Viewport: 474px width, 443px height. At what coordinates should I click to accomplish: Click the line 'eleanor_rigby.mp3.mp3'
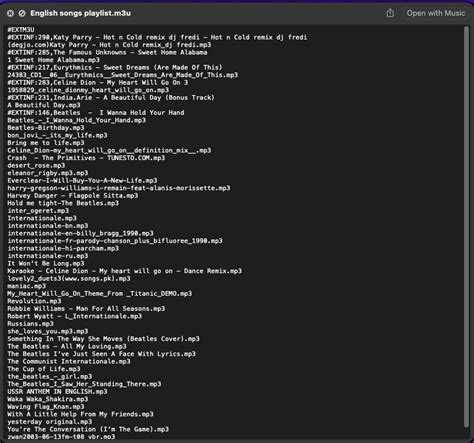(48, 173)
